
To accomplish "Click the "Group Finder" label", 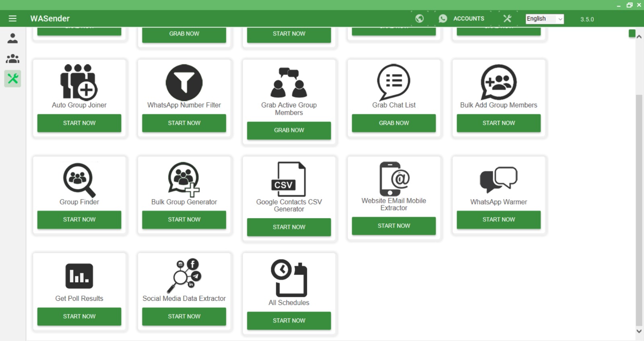I will pos(79,202).
